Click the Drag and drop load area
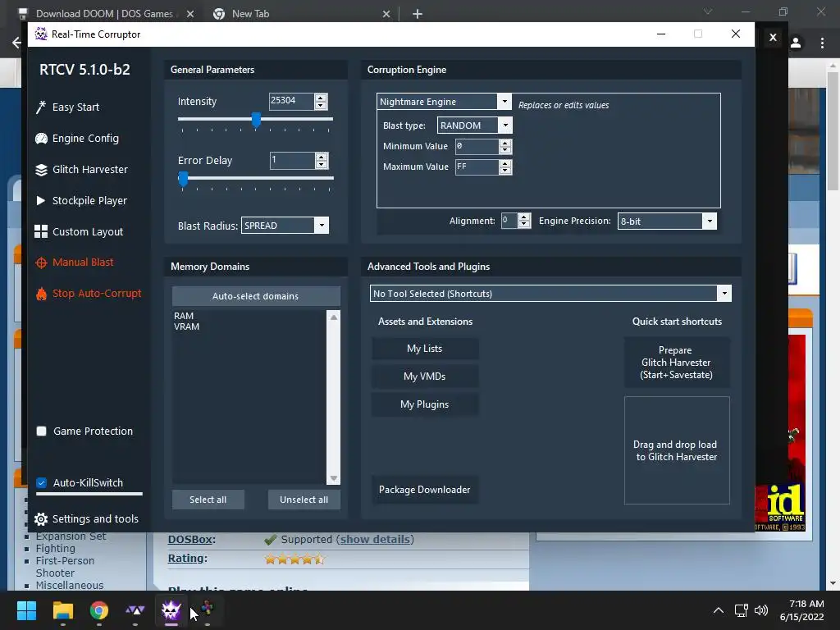 click(677, 450)
